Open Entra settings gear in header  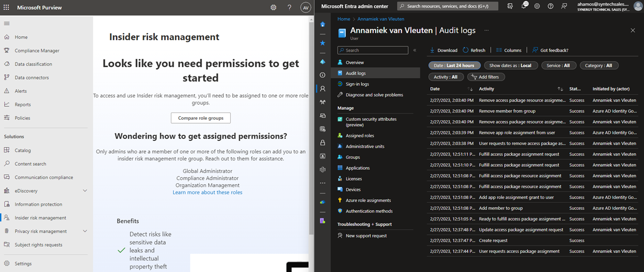pyautogui.click(x=537, y=6)
